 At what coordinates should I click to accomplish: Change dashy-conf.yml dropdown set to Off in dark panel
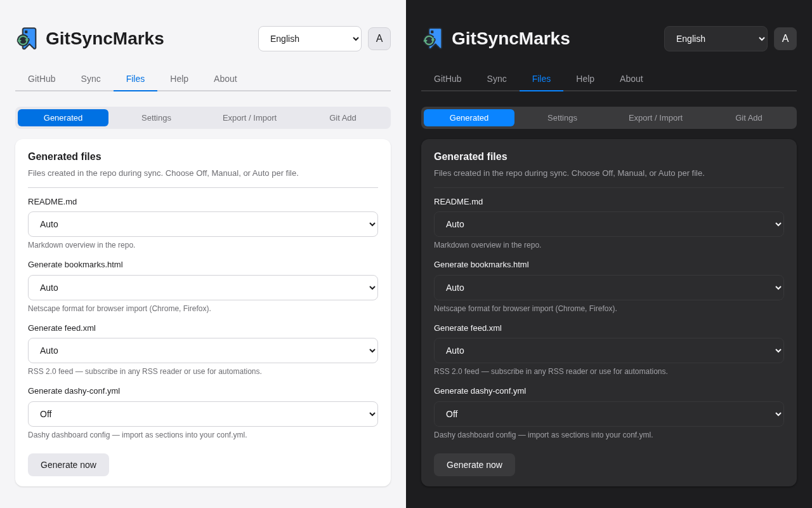609,414
